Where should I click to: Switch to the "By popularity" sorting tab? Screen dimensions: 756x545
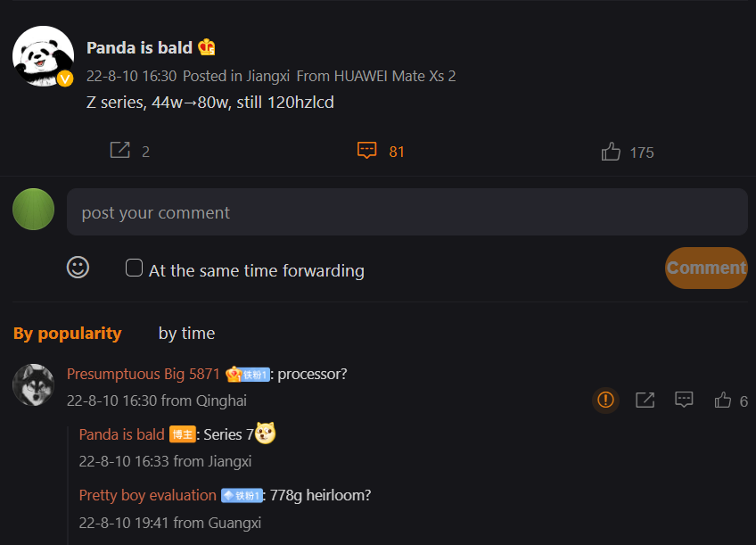point(67,333)
